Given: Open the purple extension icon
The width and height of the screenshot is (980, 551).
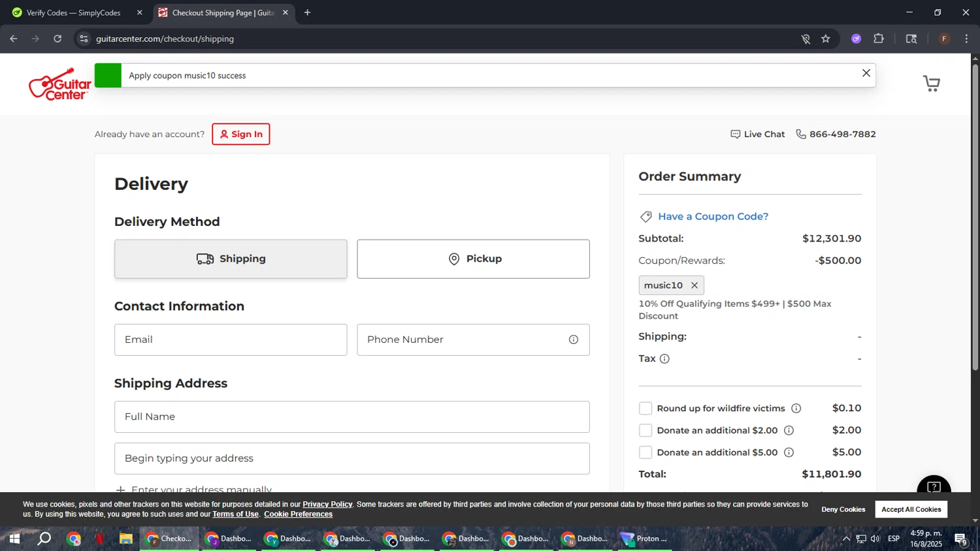Looking at the screenshot, I should [857, 39].
